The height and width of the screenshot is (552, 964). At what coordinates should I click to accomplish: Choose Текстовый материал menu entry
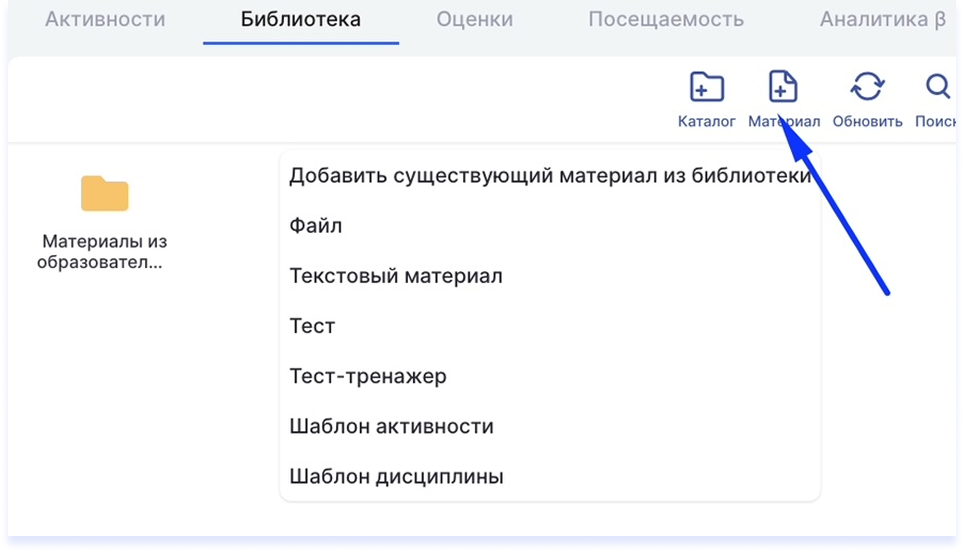[x=550, y=276]
